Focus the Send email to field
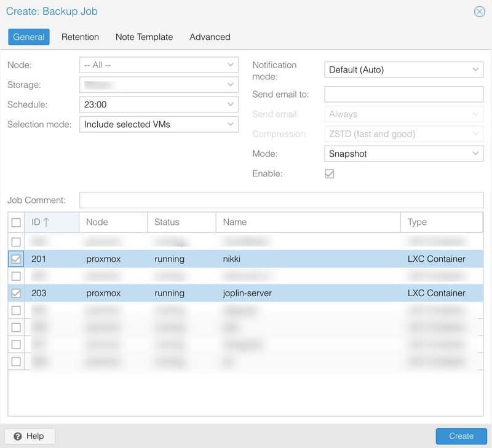This screenshot has height=448, width=492. click(x=403, y=95)
